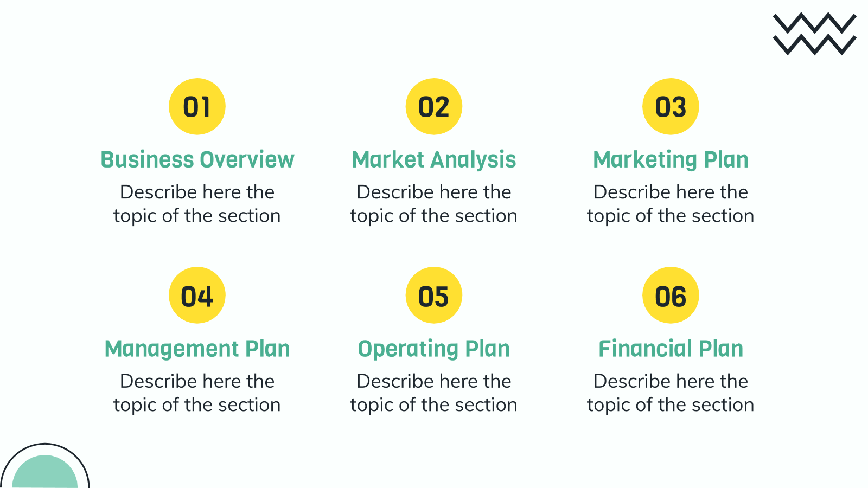The width and height of the screenshot is (868, 488).
Task: Select the Financial Plan title
Action: (671, 349)
